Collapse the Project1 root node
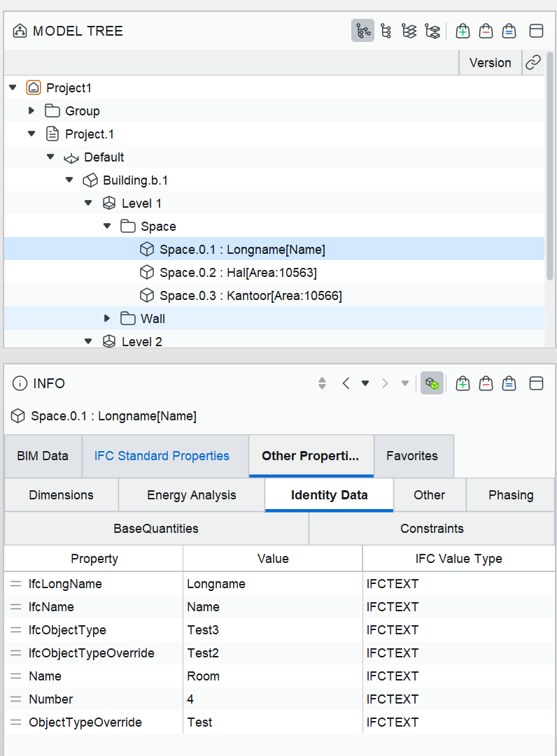The width and height of the screenshot is (557, 756). pyautogui.click(x=13, y=87)
